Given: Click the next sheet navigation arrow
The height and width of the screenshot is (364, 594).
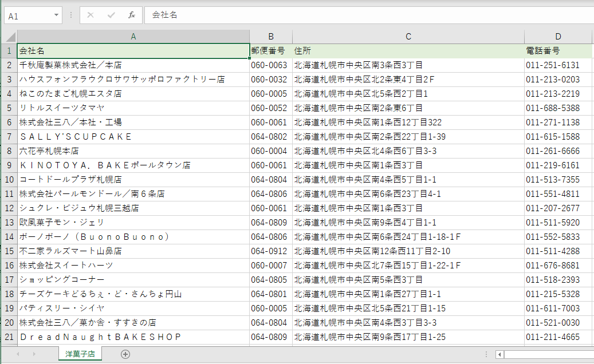Looking at the screenshot, I should pos(34,354).
